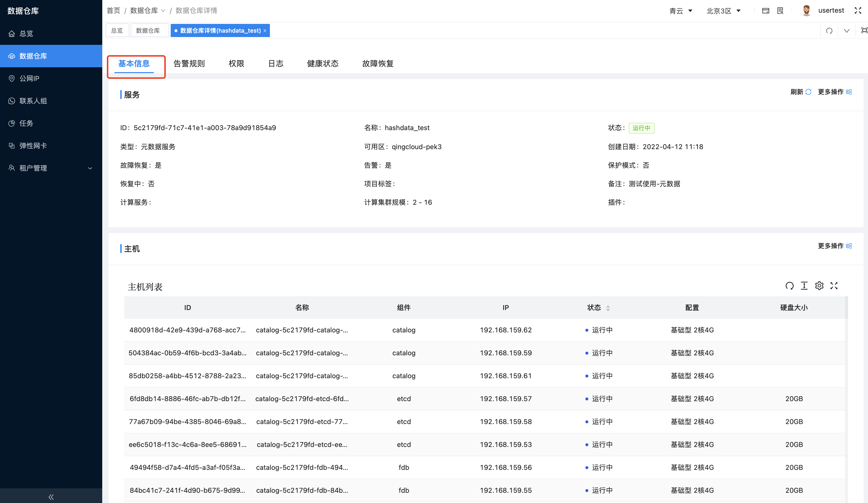
Task: Open host list column settings gear
Action: (x=819, y=286)
